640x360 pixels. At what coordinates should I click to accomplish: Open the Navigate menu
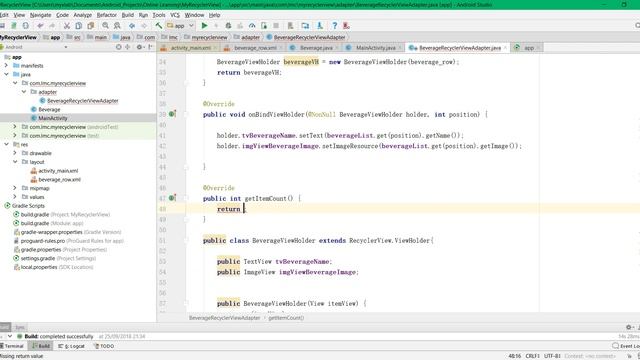[40, 15]
